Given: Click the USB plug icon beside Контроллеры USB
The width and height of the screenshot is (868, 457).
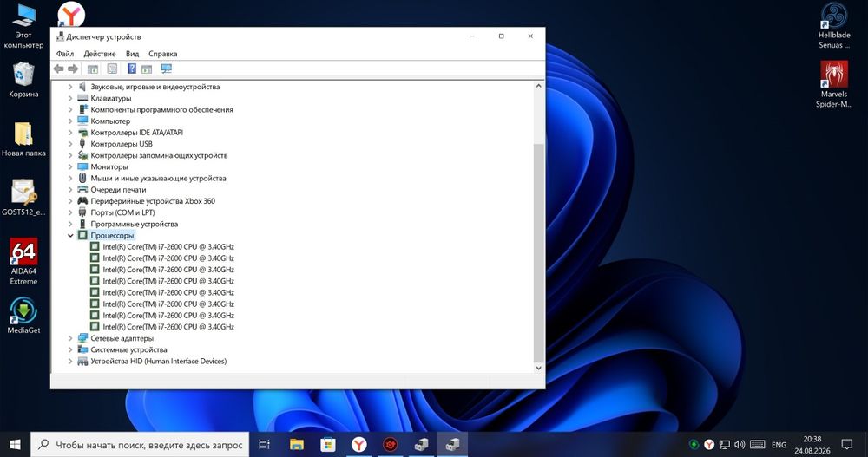Looking at the screenshot, I should point(82,144).
